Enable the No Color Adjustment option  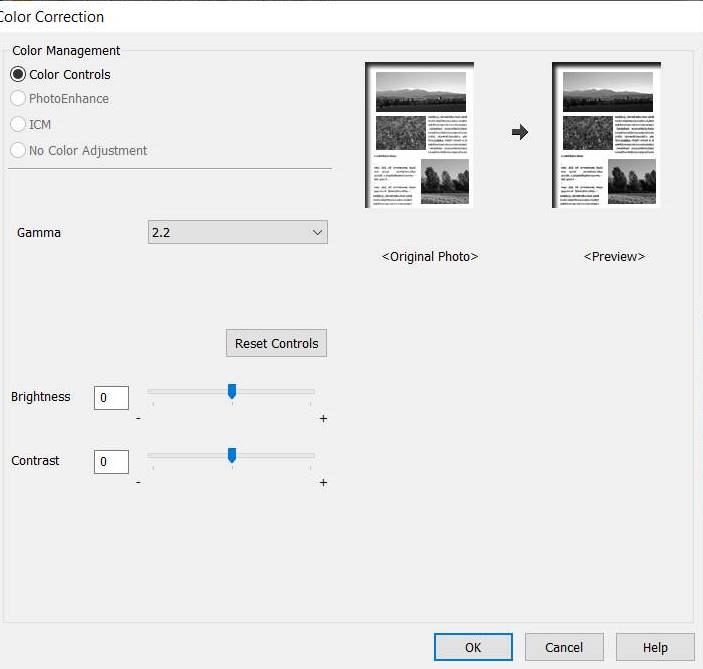pyautogui.click(x=18, y=151)
